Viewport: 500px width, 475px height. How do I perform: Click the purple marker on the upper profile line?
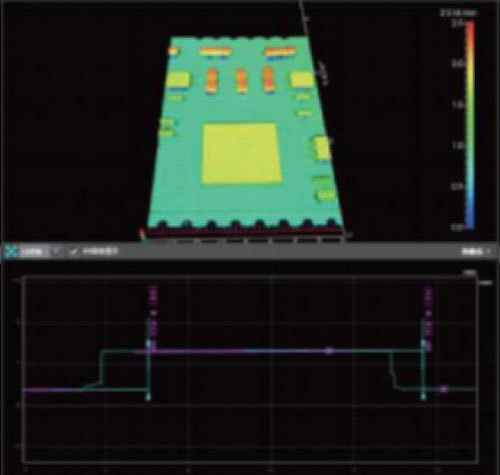coord(329,351)
